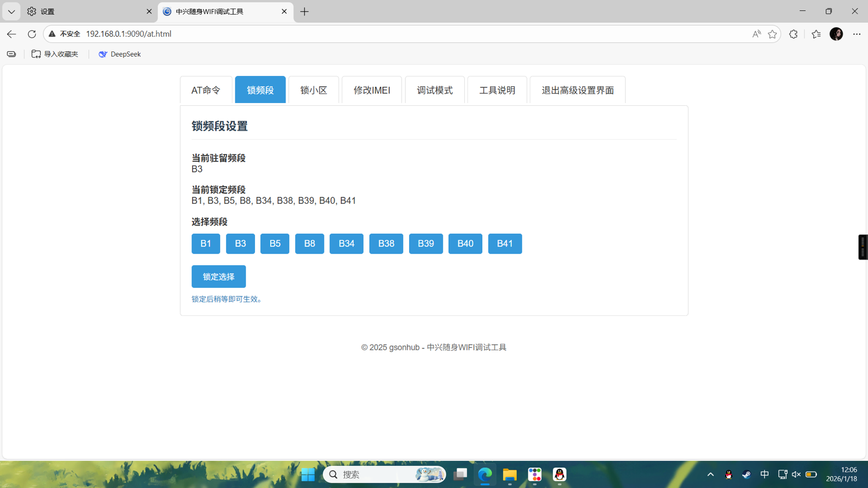Show hidden system tray icons

[711, 475]
